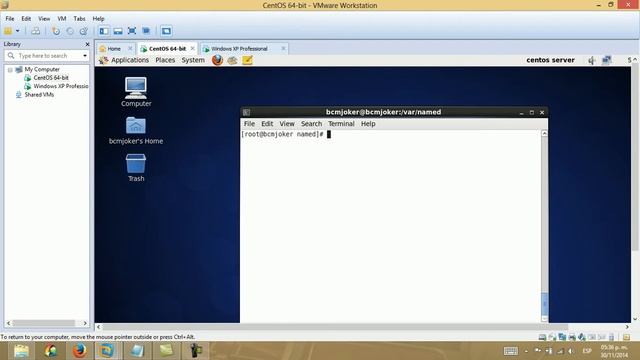Select My Computer in the library tree
This screenshot has height=360, width=640.
[42, 70]
